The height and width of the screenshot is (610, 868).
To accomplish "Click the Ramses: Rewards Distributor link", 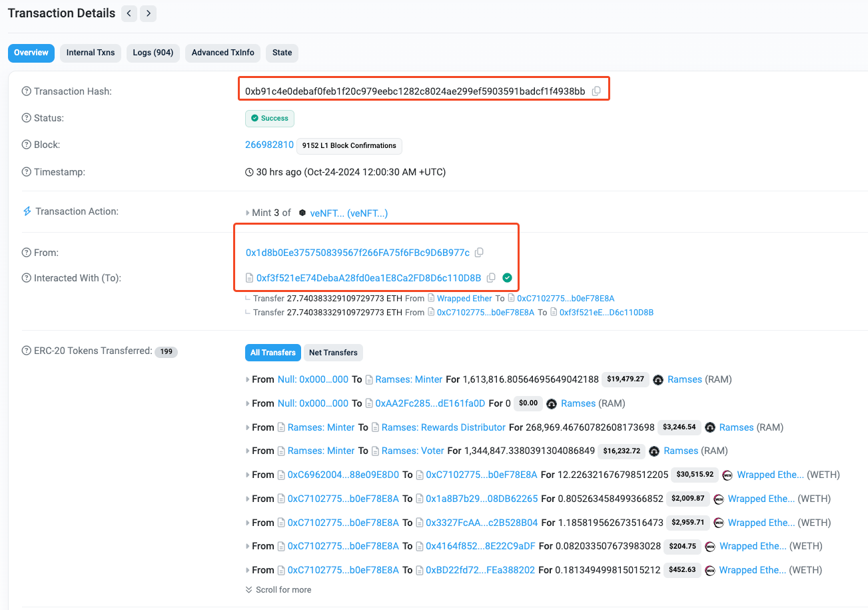I will [x=442, y=427].
